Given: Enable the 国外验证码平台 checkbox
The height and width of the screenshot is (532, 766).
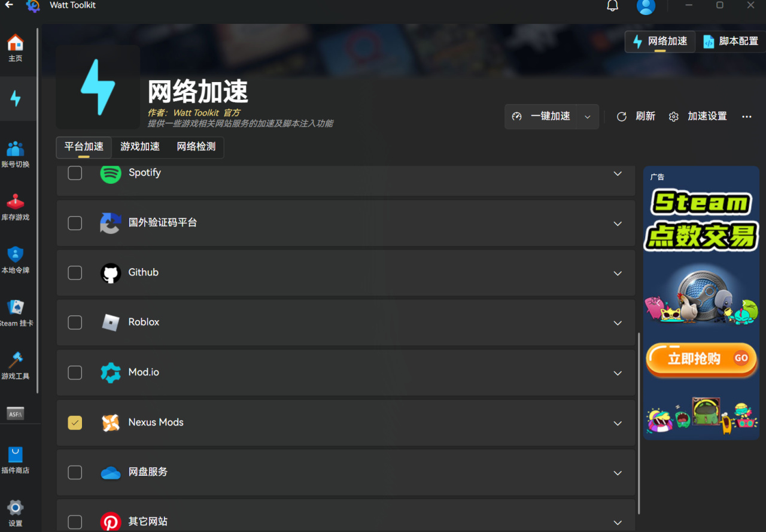Looking at the screenshot, I should pyautogui.click(x=75, y=223).
